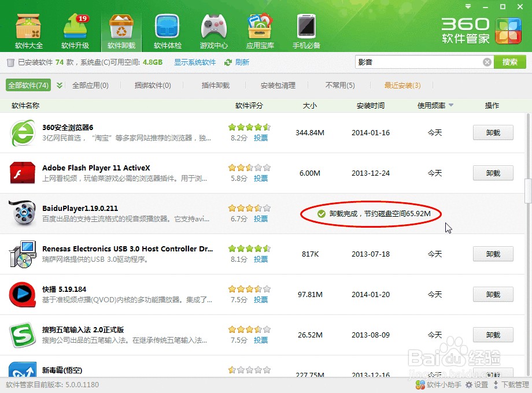Clear the search box with the X icon

pyautogui.click(x=487, y=62)
